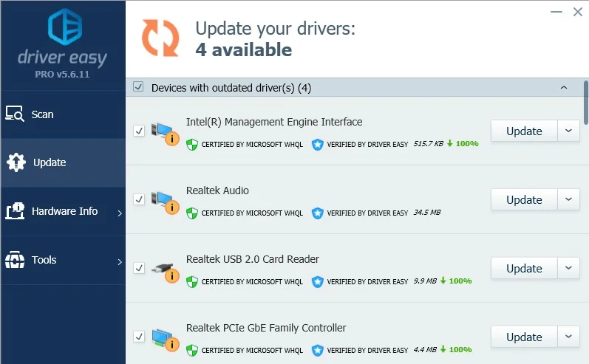
Task: Expand the Hardware Info submenu arrow
Action: click(x=120, y=213)
